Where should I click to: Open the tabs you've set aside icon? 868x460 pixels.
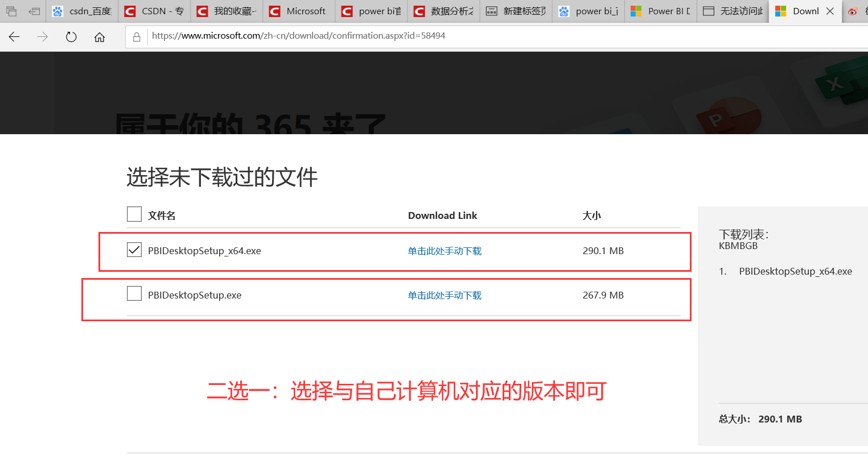(11, 11)
